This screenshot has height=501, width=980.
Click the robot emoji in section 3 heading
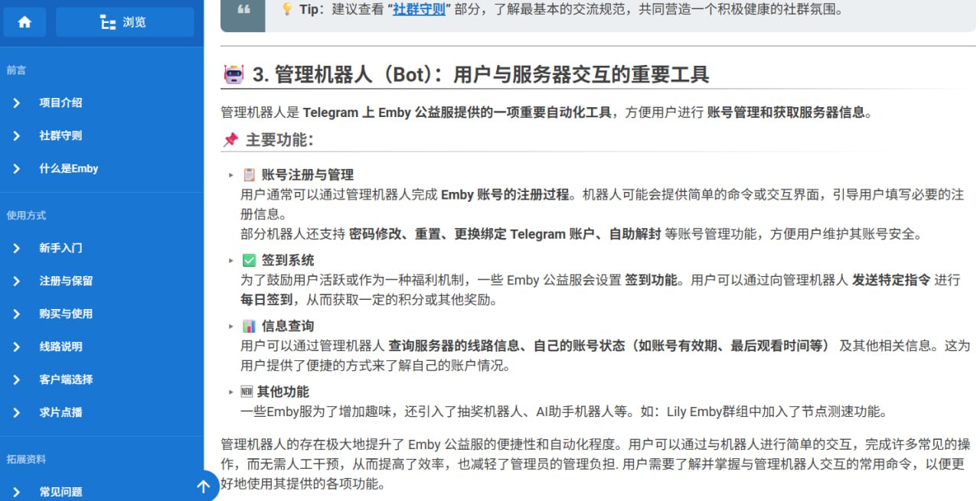[234, 74]
